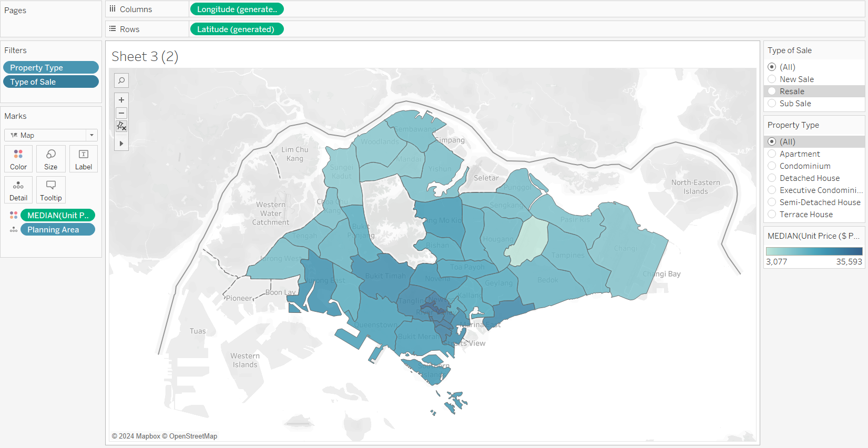Open the Color marks card
This screenshot has height=448, width=868.
18,159
